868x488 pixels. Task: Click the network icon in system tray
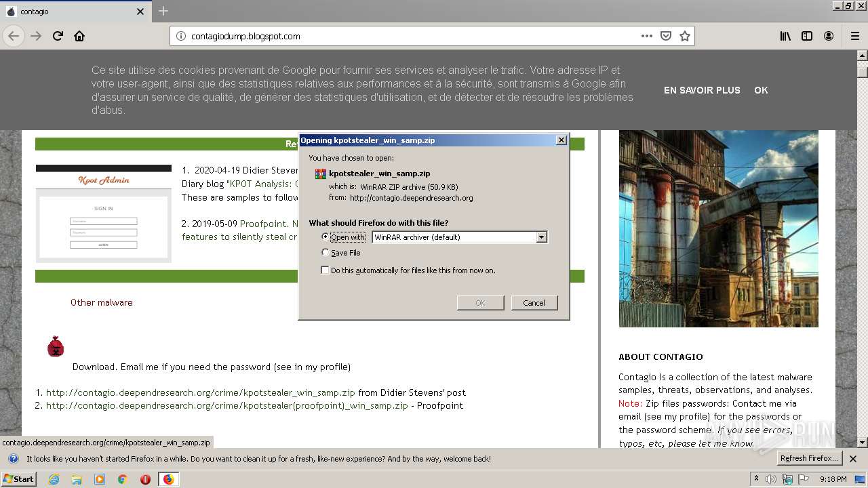pos(787,479)
